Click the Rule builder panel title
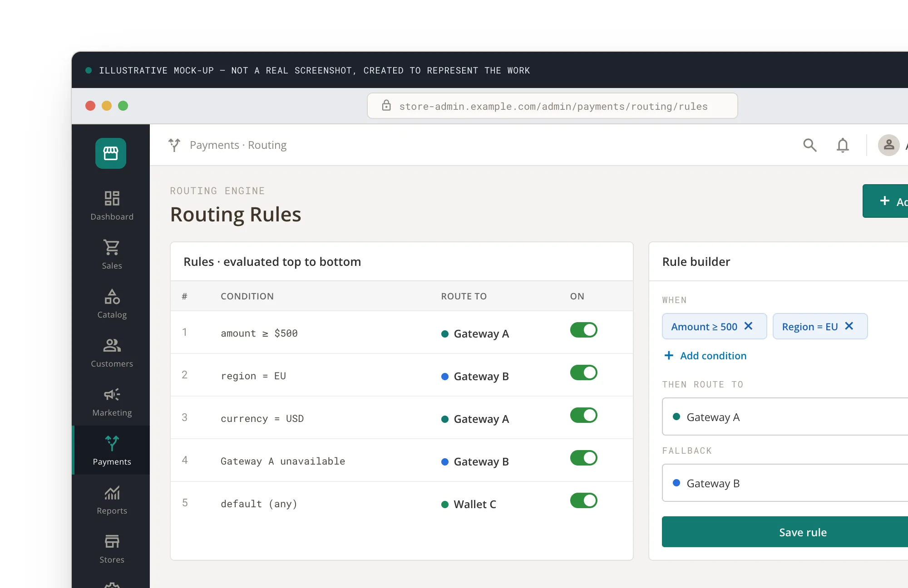This screenshot has width=908, height=588. (696, 262)
